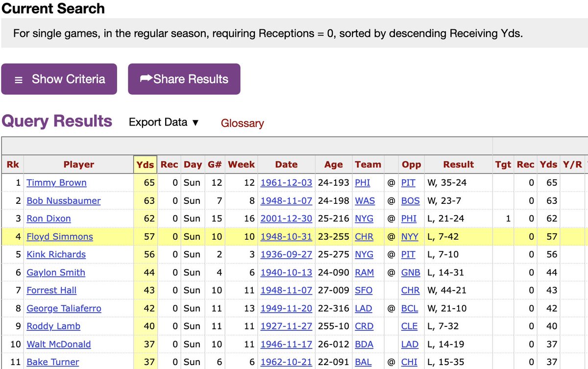Open the BAL team link

pos(363,362)
